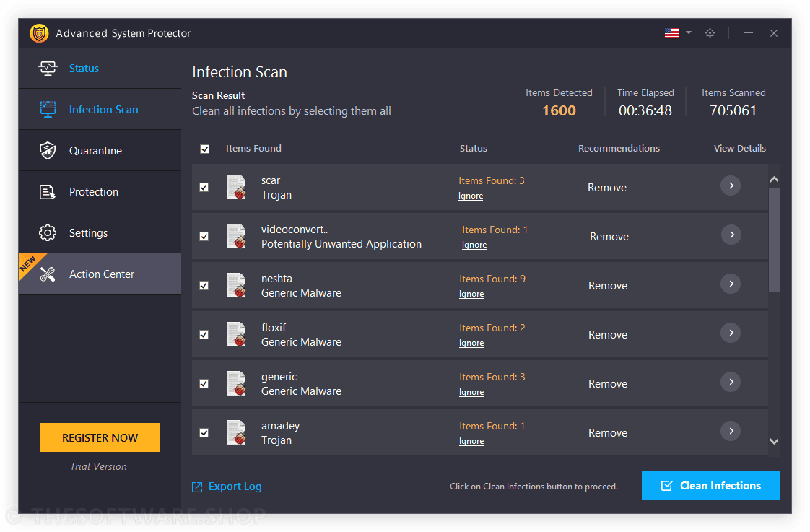This screenshot has width=810, height=532.
Task: Ignore the scar Trojan detection
Action: pyautogui.click(x=471, y=196)
